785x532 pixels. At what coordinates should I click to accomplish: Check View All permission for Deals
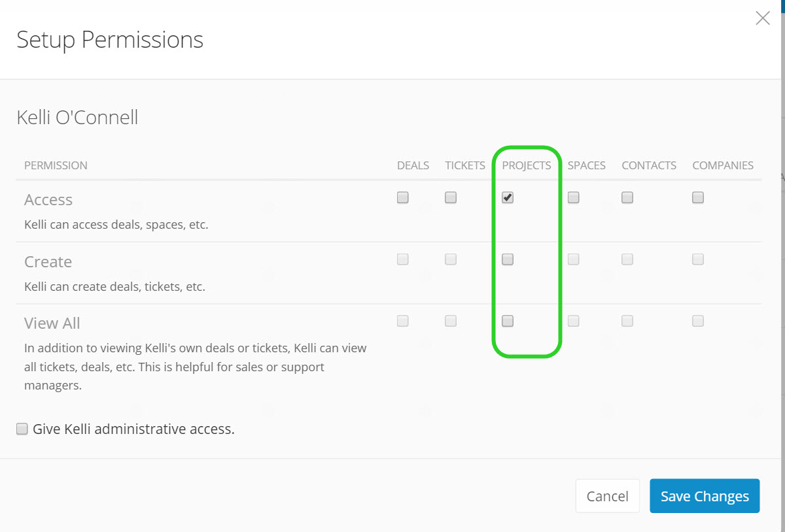[403, 321]
